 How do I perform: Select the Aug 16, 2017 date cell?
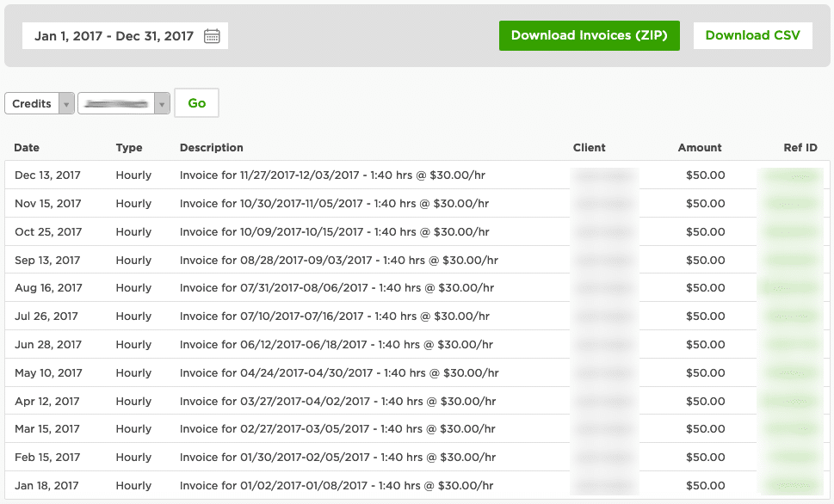click(x=48, y=288)
